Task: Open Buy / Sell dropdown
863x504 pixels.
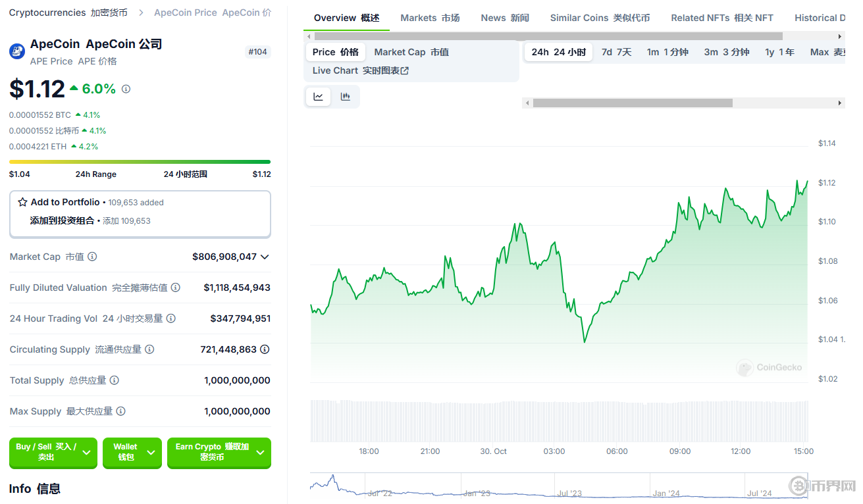Action: click(x=53, y=453)
